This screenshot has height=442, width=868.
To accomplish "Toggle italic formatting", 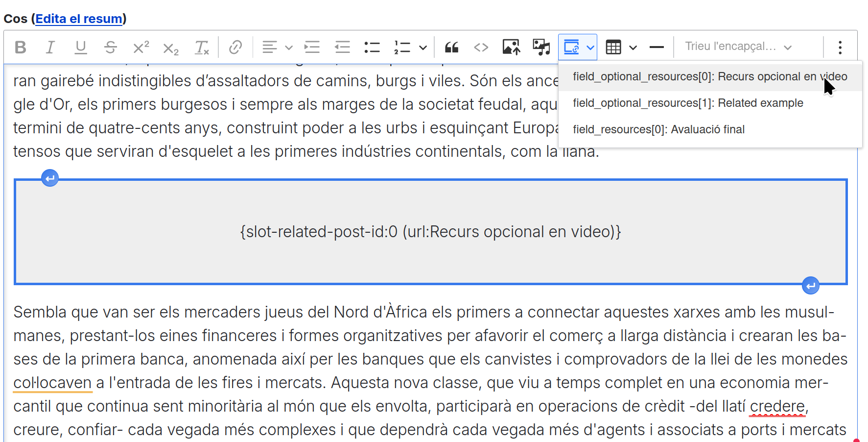I will (50, 48).
